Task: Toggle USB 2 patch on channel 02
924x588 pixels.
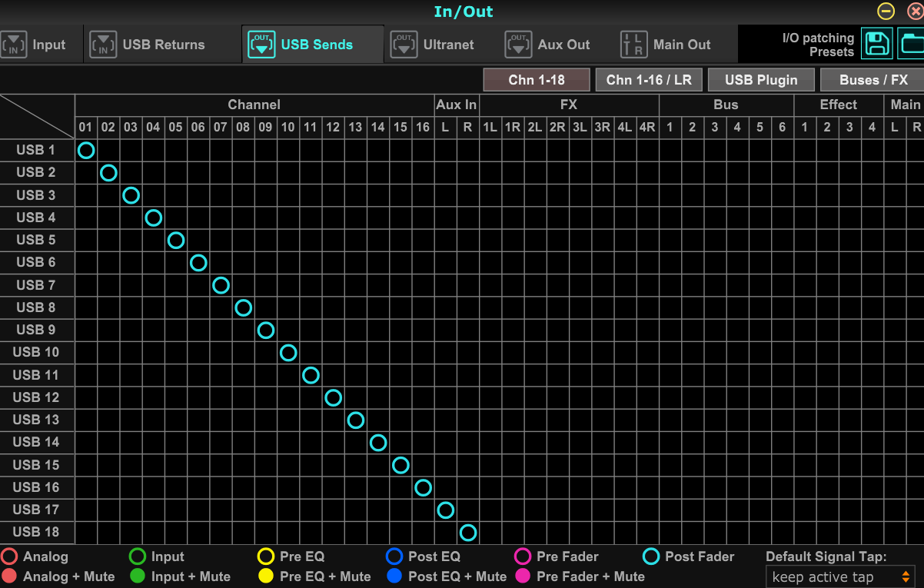Action: click(108, 173)
